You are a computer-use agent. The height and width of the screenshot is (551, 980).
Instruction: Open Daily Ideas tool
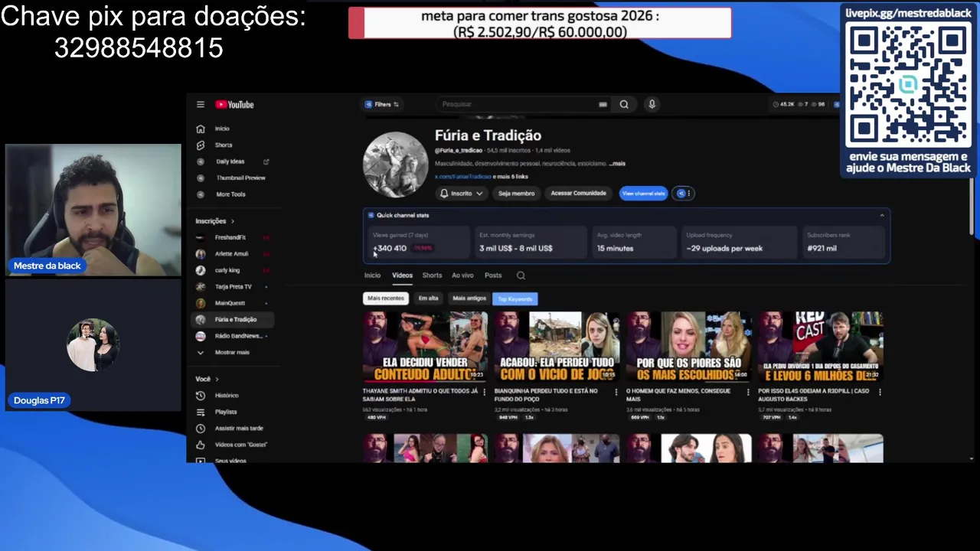230,161
